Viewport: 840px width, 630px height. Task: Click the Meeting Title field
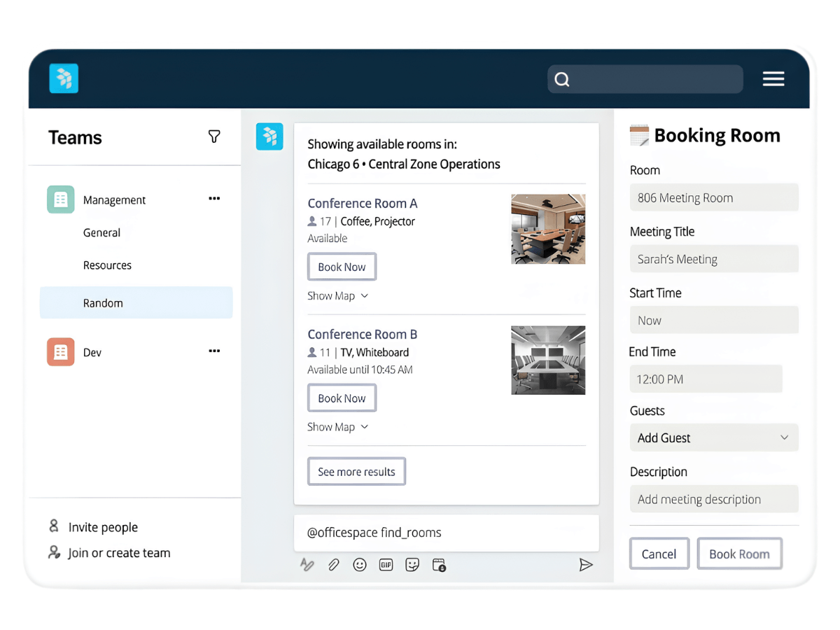714,259
